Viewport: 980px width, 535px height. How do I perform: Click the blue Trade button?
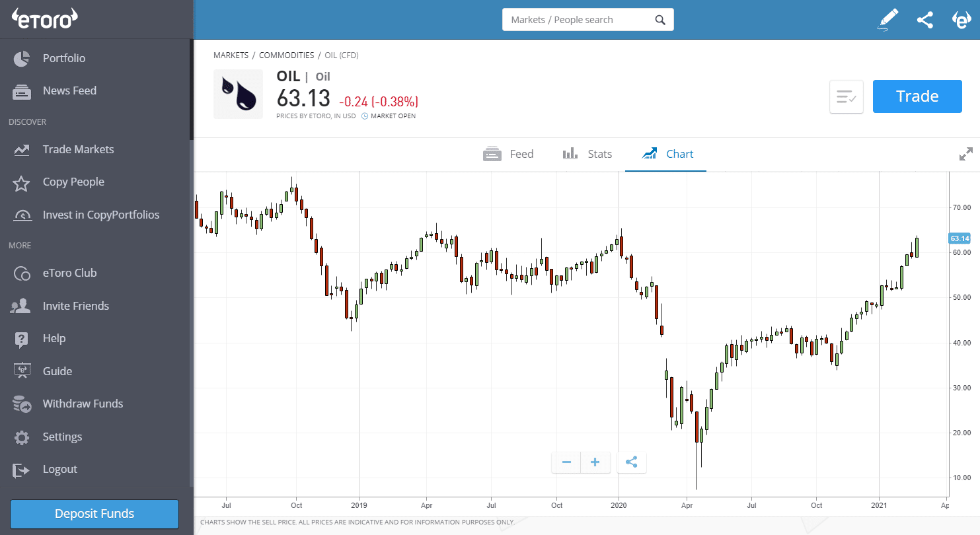[x=917, y=96]
